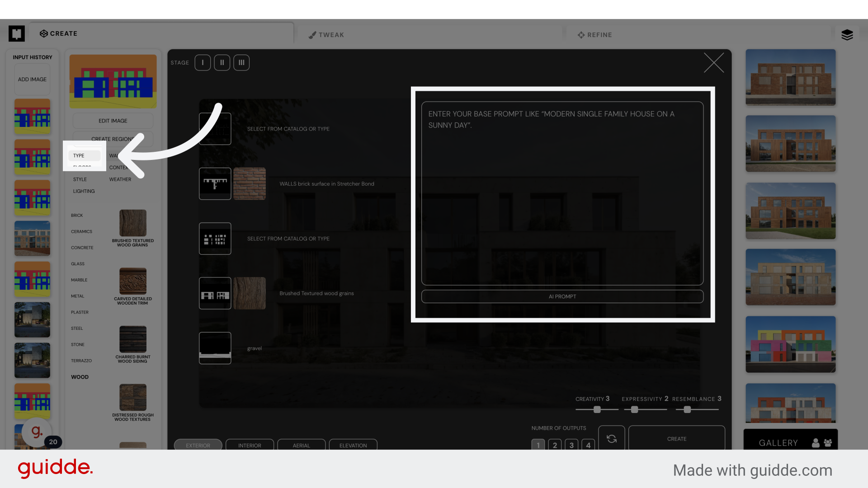Close the panel with X icon

[x=714, y=62]
